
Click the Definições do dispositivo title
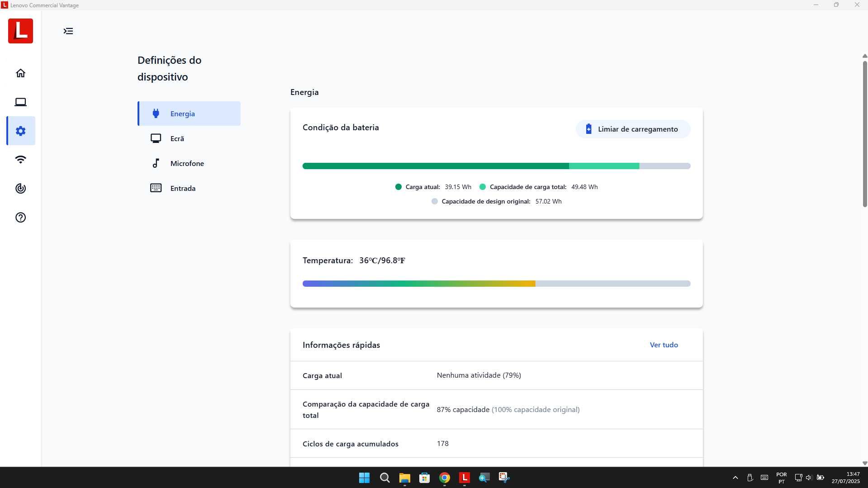[x=169, y=68]
